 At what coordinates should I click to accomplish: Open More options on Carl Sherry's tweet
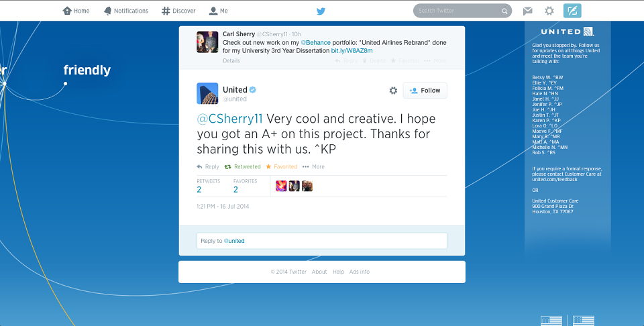pyautogui.click(x=435, y=61)
